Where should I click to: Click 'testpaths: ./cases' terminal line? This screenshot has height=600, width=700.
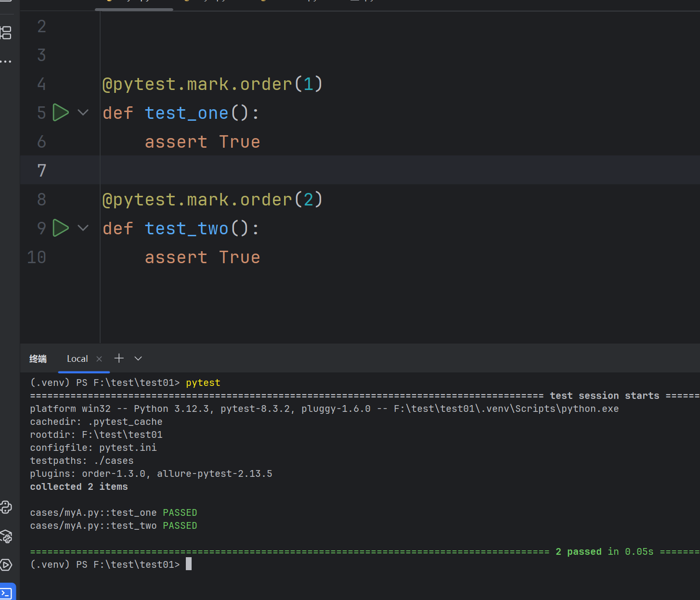(x=82, y=460)
